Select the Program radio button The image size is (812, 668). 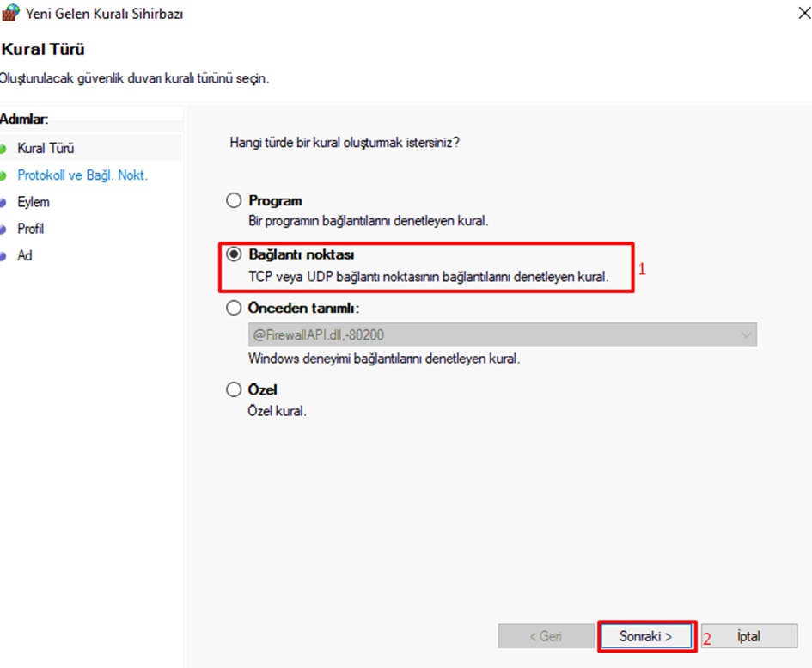coord(234,200)
